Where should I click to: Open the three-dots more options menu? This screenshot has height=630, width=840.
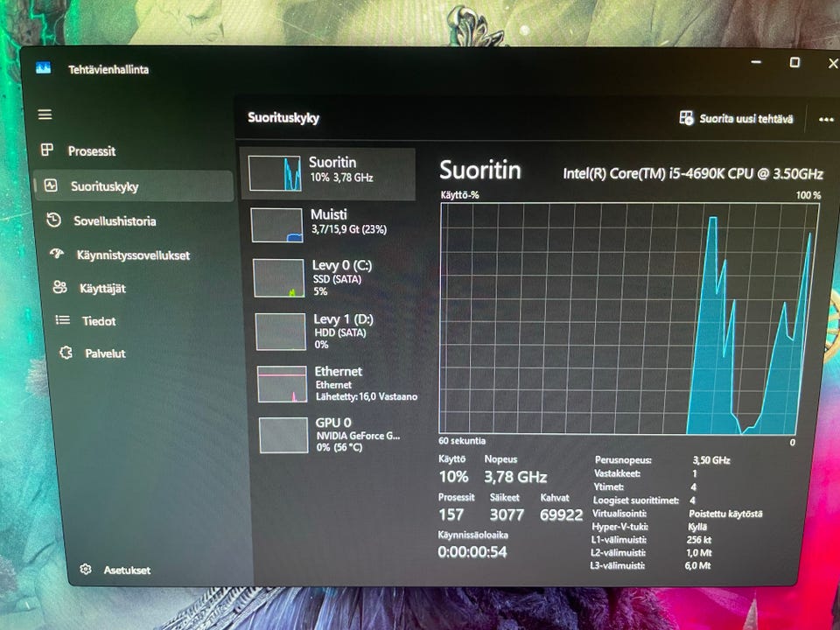tap(825, 120)
